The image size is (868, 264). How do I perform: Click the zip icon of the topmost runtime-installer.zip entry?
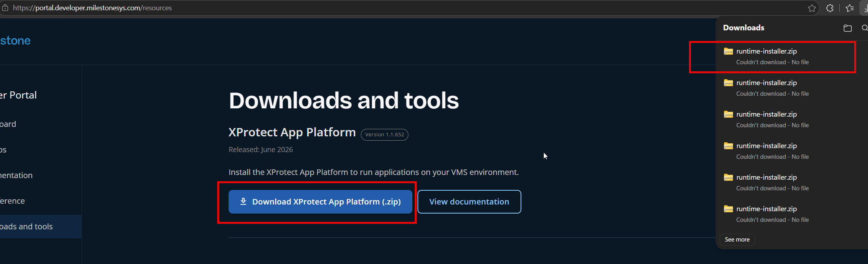(728, 51)
